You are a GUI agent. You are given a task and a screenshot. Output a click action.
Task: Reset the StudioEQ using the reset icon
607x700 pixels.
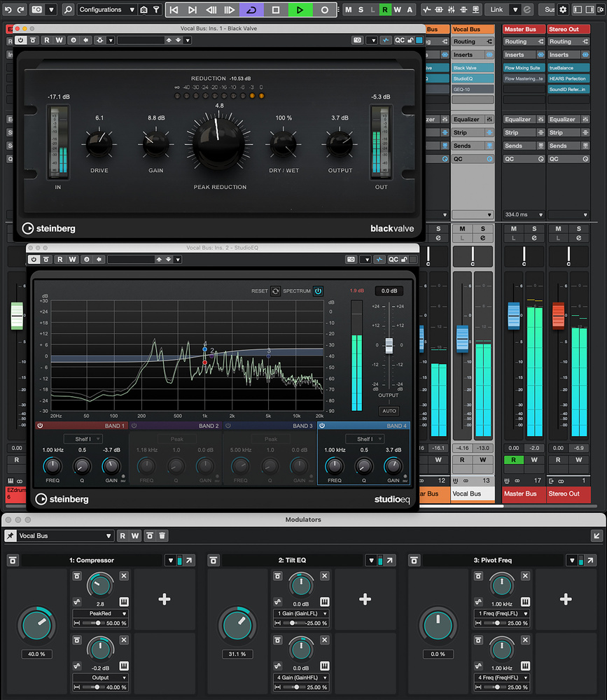pos(275,291)
